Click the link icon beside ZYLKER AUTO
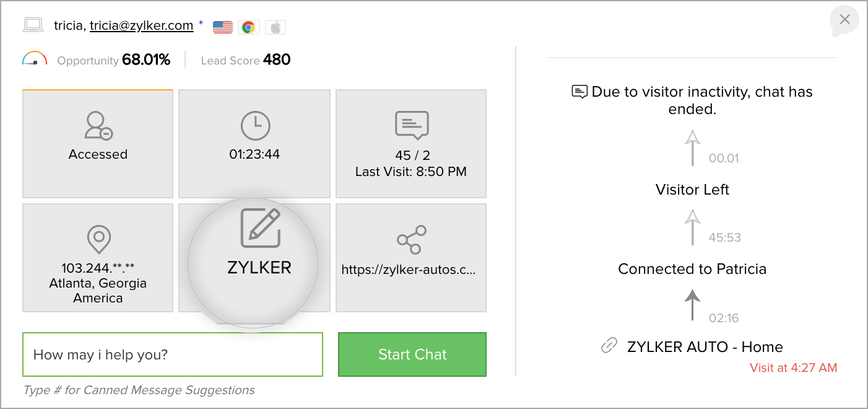Viewport: 868px width, 409px height. (x=609, y=346)
